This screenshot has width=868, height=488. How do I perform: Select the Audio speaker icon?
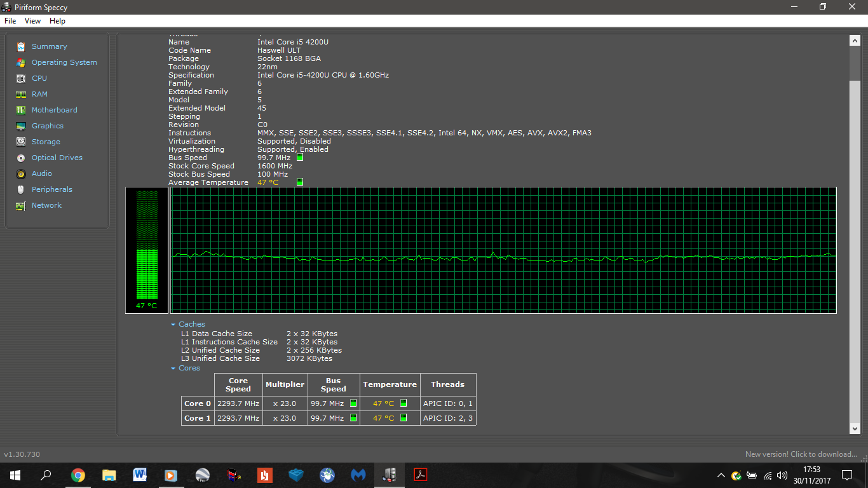pos(21,173)
